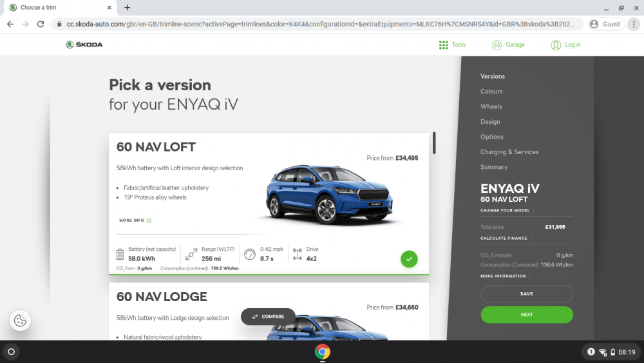Click the price £34,660

pyautogui.click(x=406, y=308)
